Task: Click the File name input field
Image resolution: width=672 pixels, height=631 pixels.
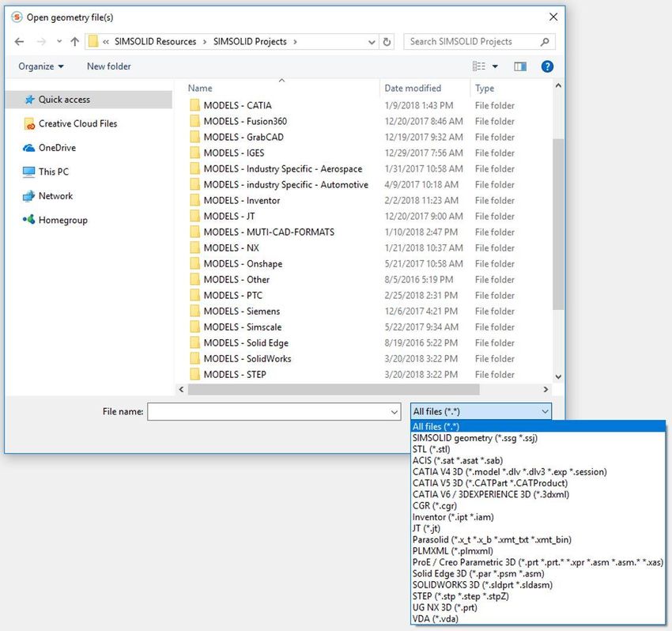Action: pos(269,411)
